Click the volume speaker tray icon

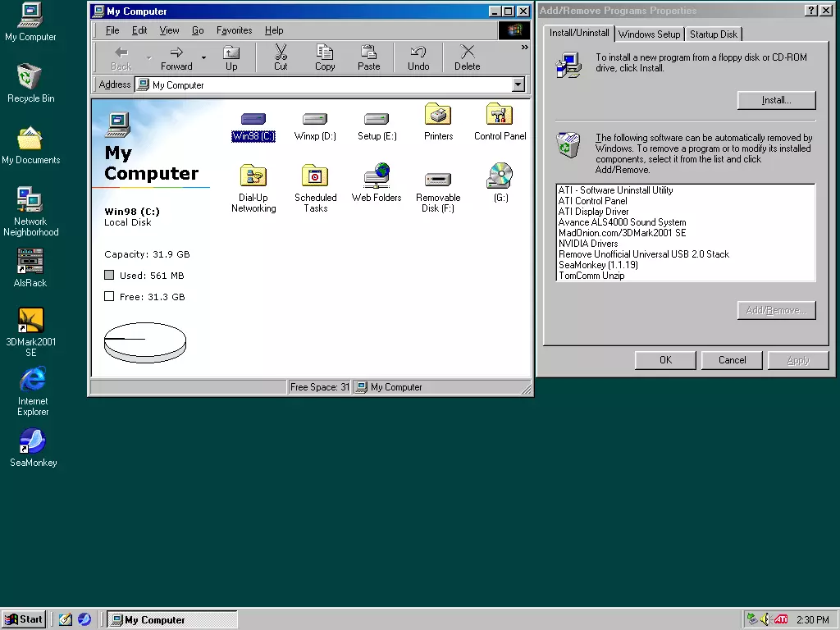coord(765,619)
